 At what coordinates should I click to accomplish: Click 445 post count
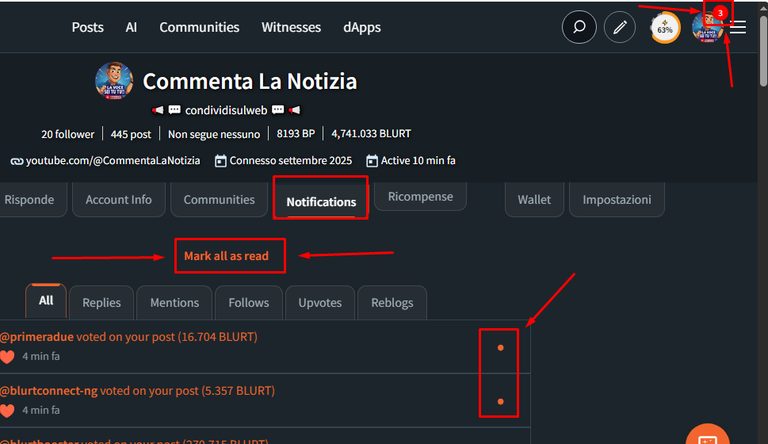click(x=131, y=134)
